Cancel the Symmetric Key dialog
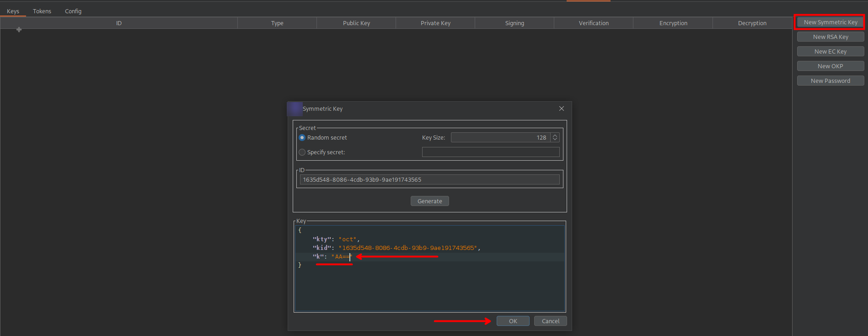Viewport: 868px width, 336px height. pos(550,321)
